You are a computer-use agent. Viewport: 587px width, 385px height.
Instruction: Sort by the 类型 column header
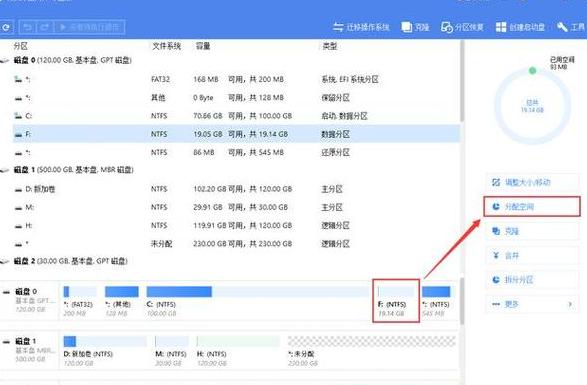(329, 46)
